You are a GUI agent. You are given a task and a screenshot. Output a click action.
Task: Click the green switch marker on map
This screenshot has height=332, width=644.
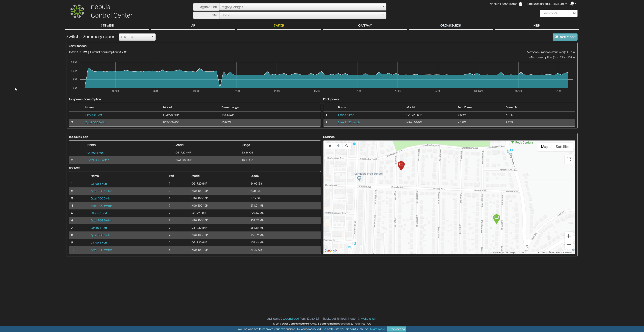496,218
